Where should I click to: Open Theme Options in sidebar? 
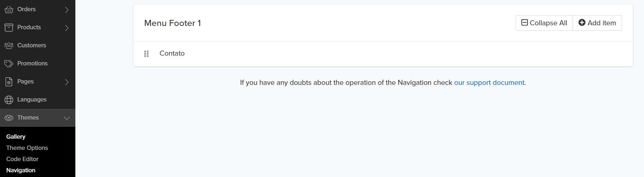(x=27, y=148)
